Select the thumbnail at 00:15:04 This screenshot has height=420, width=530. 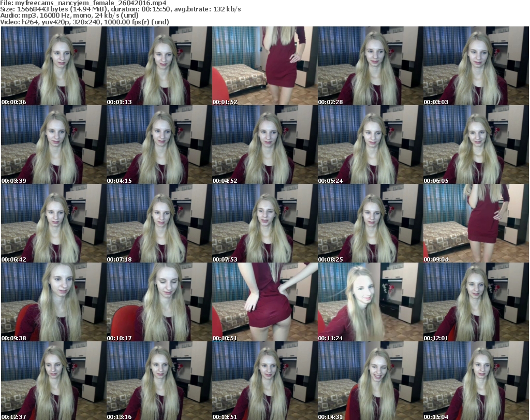pos(476,381)
